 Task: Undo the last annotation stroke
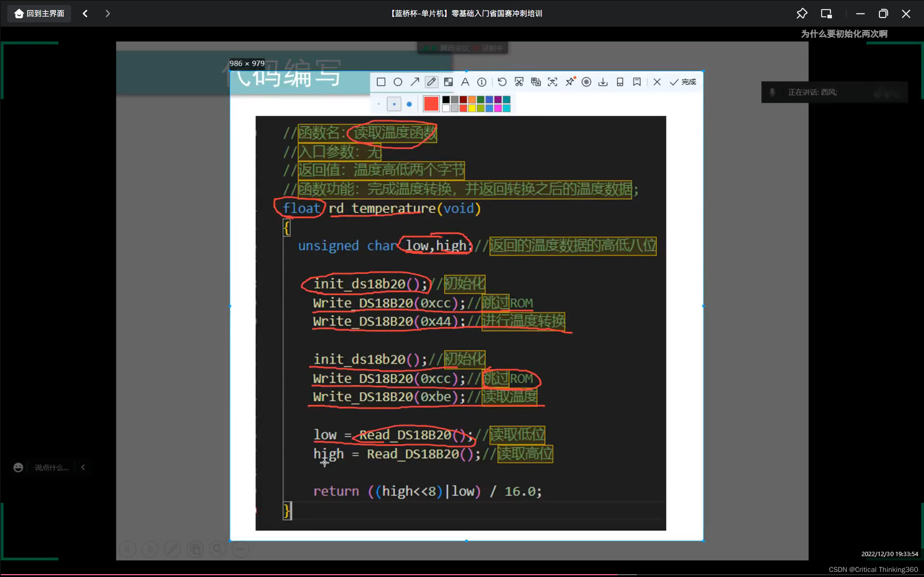pyautogui.click(x=502, y=82)
